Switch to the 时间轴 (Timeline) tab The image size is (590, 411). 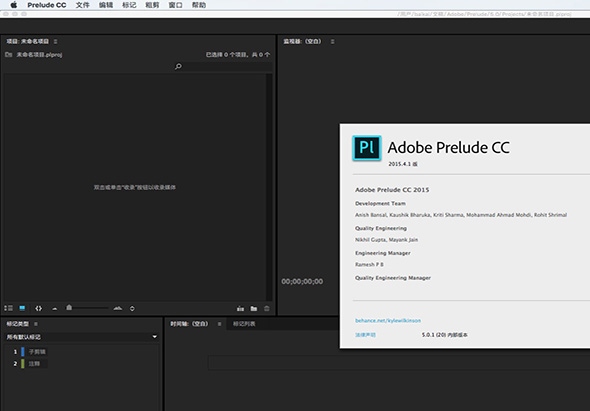pos(189,324)
